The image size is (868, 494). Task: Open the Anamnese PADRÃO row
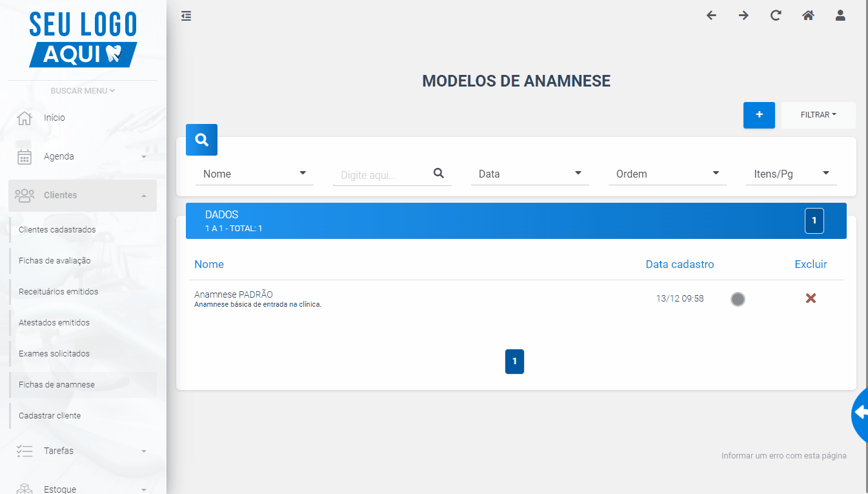pos(516,299)
